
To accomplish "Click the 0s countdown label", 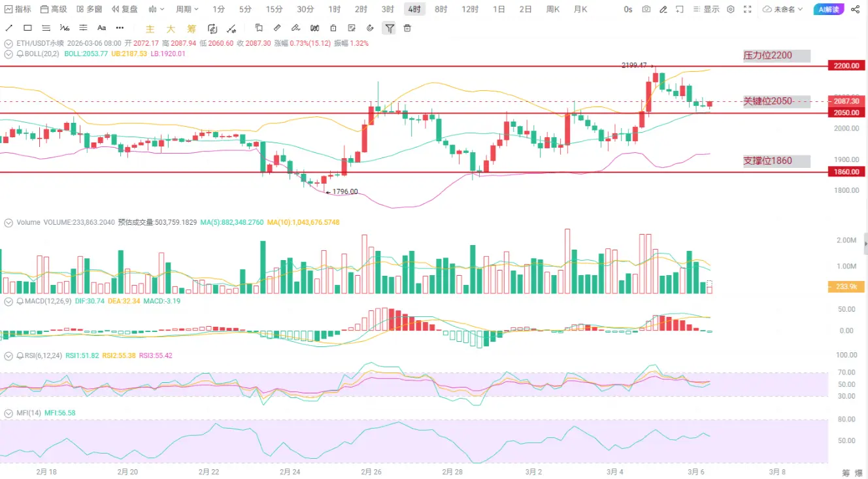I will coord(628,9).
